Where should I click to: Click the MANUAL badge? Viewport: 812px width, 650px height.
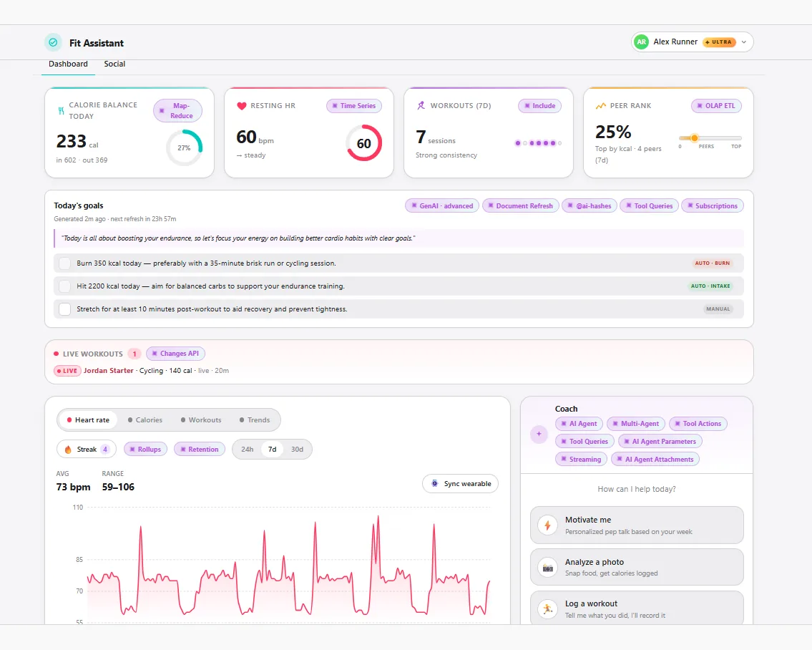[718, 309]
